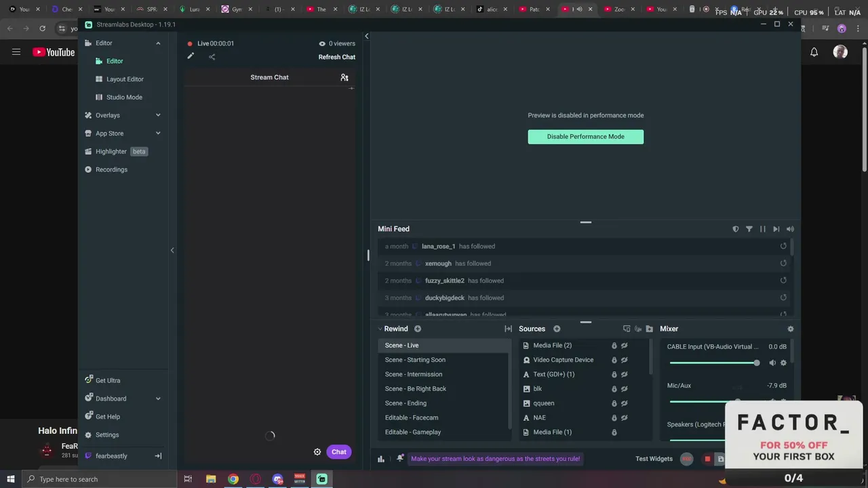This screenshot has height=488, width=868.
Task: Toggle visibility of blk source
Action: pyautogui.click(x=624, y=389)
